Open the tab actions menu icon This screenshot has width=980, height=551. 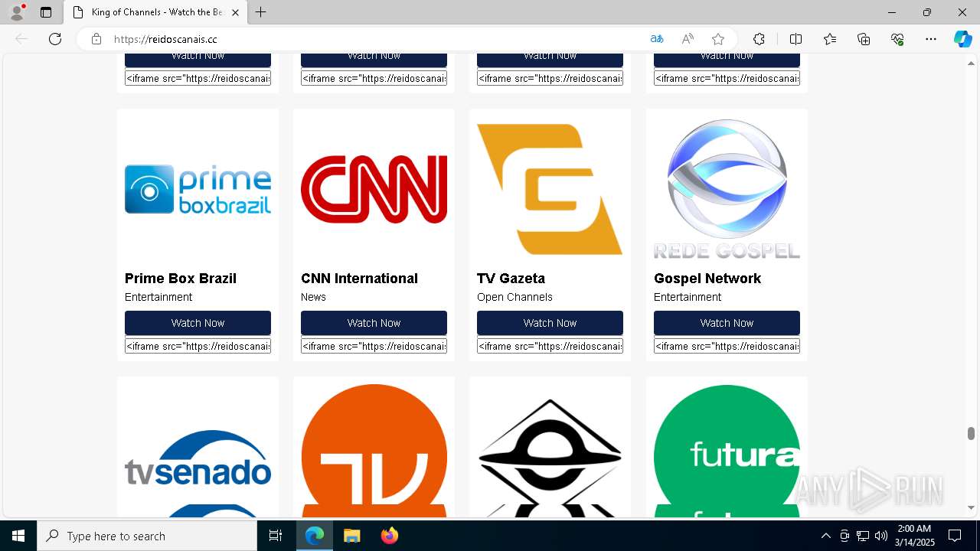click(x=46, y=12)
